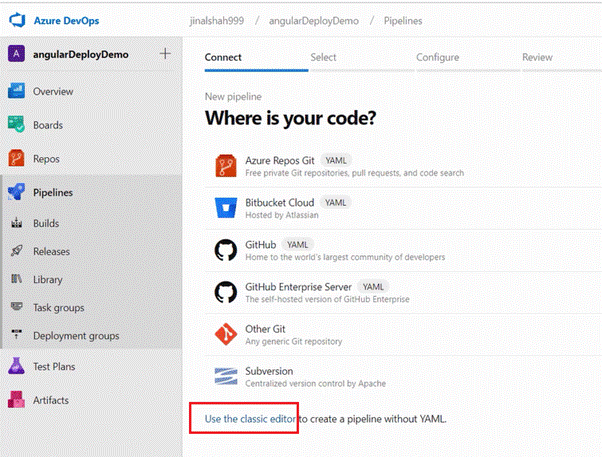602x457 pixels.
Task: Click 'Hosted by Atlassian' description text
Action: pos(282,215)
